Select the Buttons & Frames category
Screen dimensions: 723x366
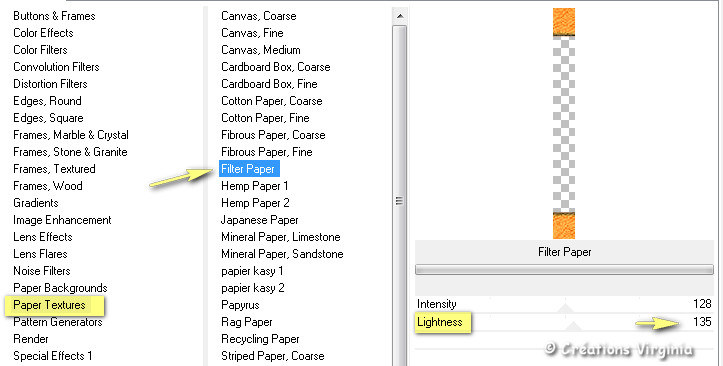(x=54, y=16)
